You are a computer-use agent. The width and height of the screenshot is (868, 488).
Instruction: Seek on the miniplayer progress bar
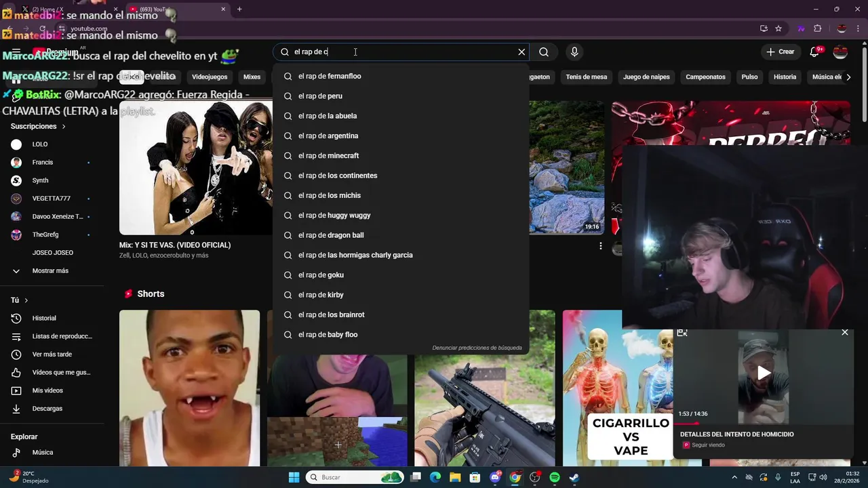tap(764, 424)
